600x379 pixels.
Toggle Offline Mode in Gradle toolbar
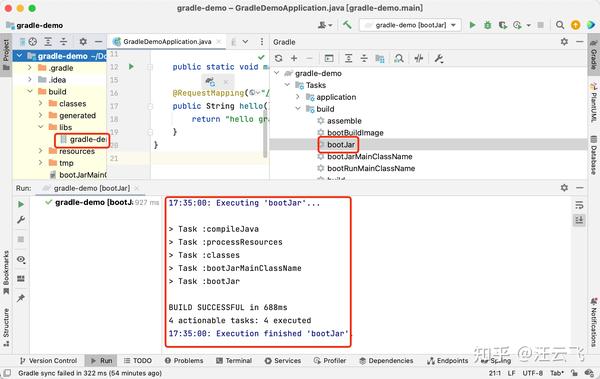click(x=419, y=58)
